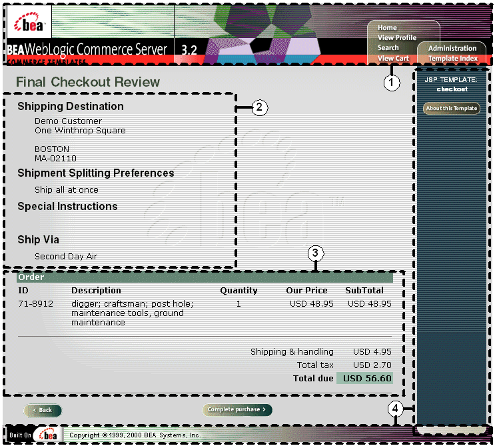The width and height of the screenshot is (495, 448).
Task: Open the Home navigation link
Action: pyautogui.click(x=387, y=28)
